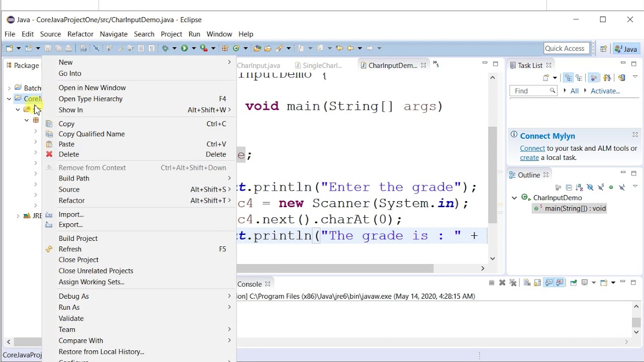This screenshot has width=644, height=362.
Task: Switch to the Java perspective button
Action: (627, 49)
